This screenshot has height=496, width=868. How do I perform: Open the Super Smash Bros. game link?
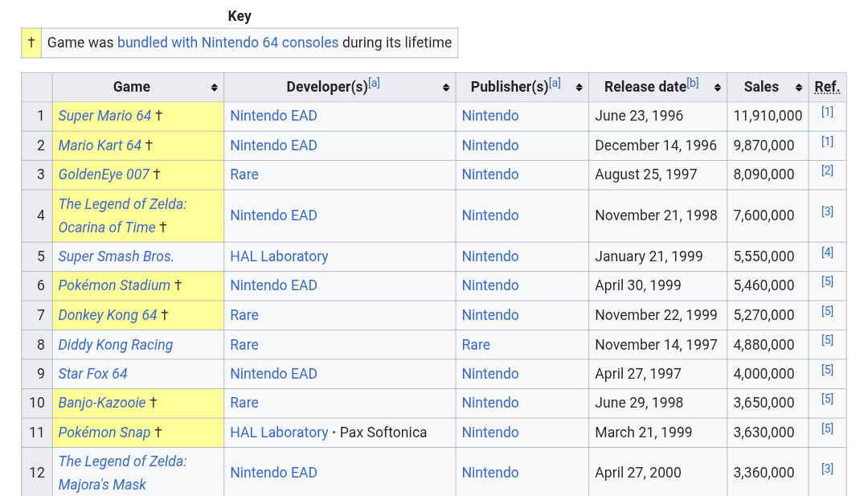117,256
